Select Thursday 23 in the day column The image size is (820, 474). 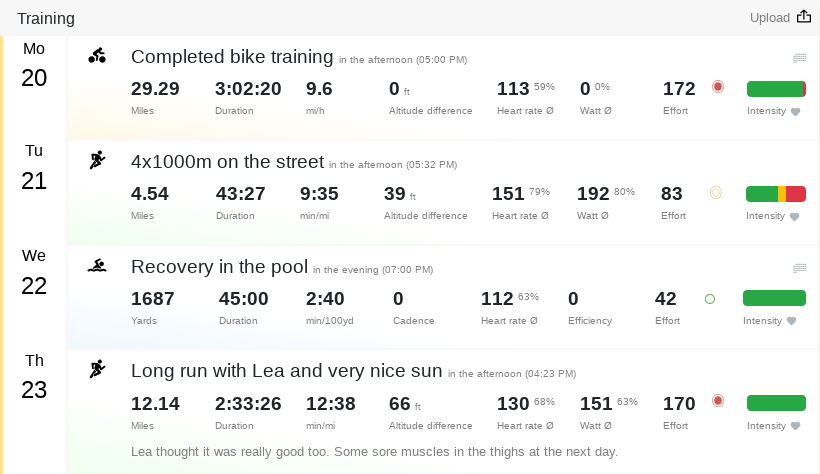point(34,379)
